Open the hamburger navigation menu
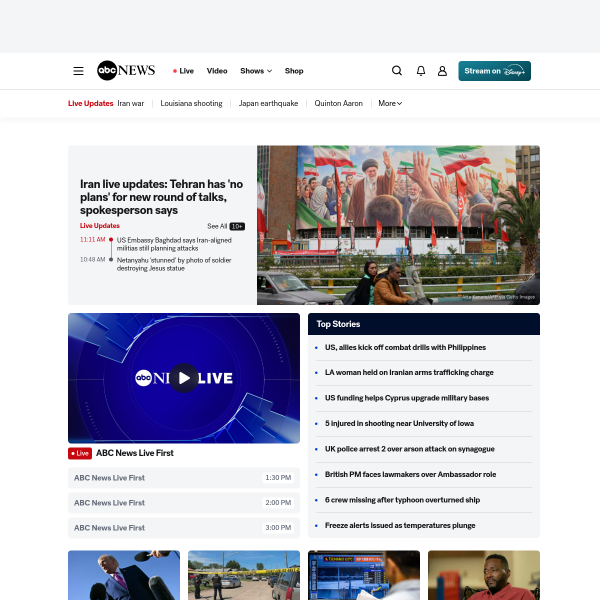600x600 pixels. tap(78, 71)
